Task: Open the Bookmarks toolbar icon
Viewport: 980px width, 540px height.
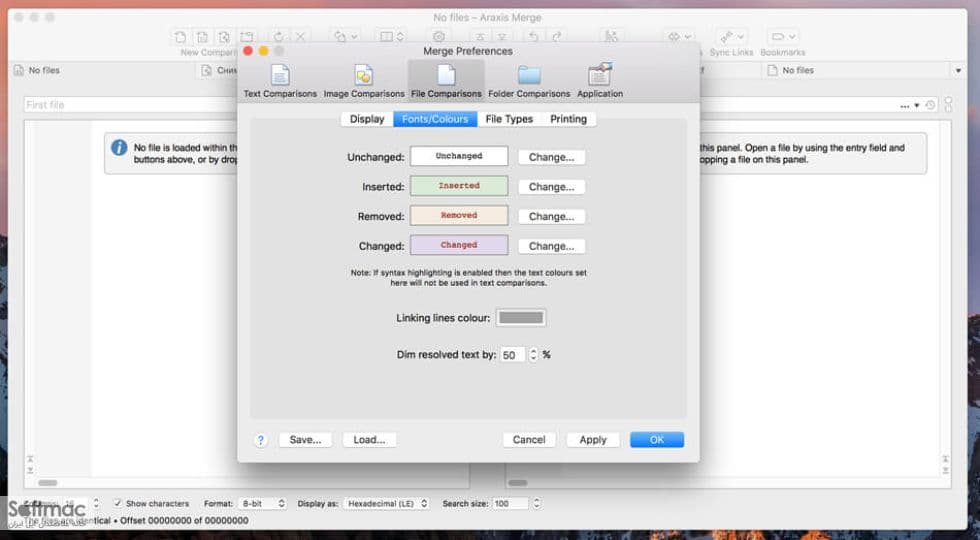Action: tap(782, 37)
